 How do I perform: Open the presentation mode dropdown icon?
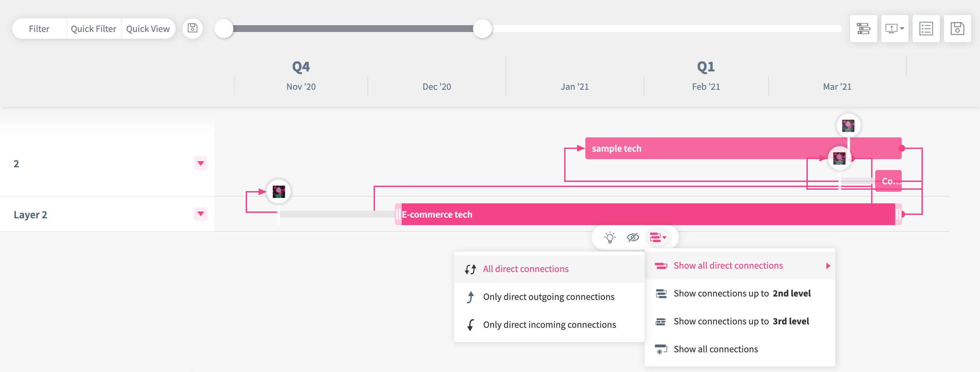point(894,29)
